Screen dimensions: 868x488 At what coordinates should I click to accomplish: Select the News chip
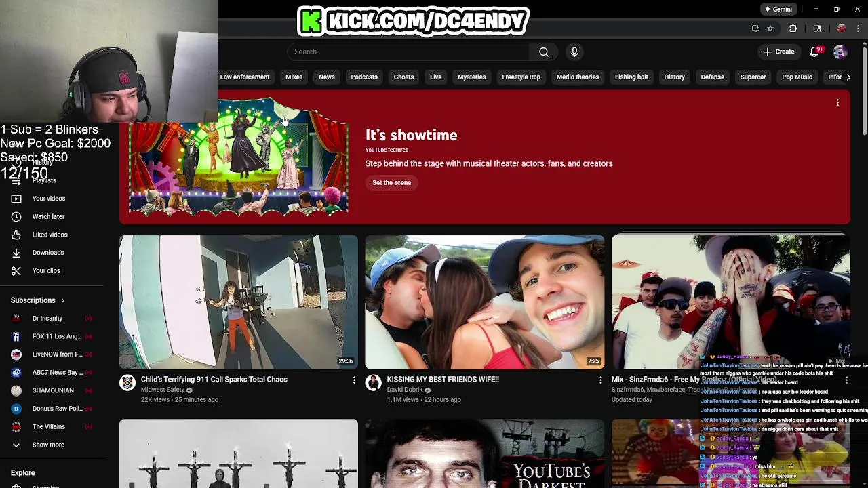327,77
